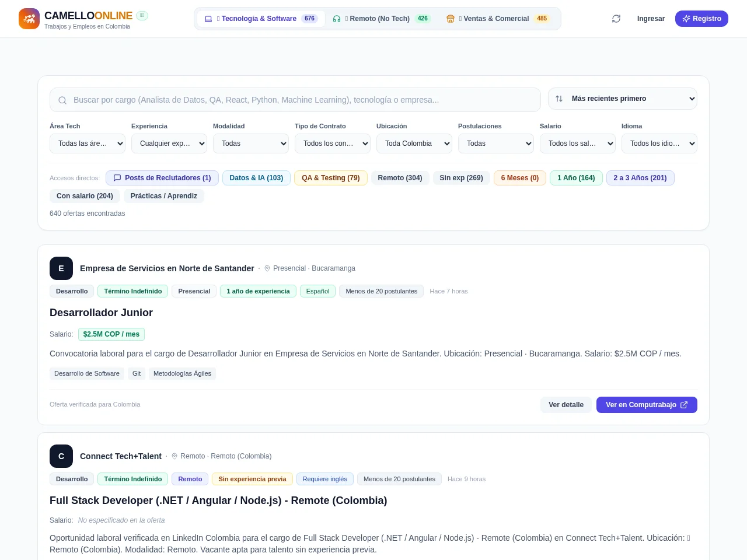Open the Idioma dropdown
Image resolution: width=747 pixels, height=560 pixels.
coord(659,143)
